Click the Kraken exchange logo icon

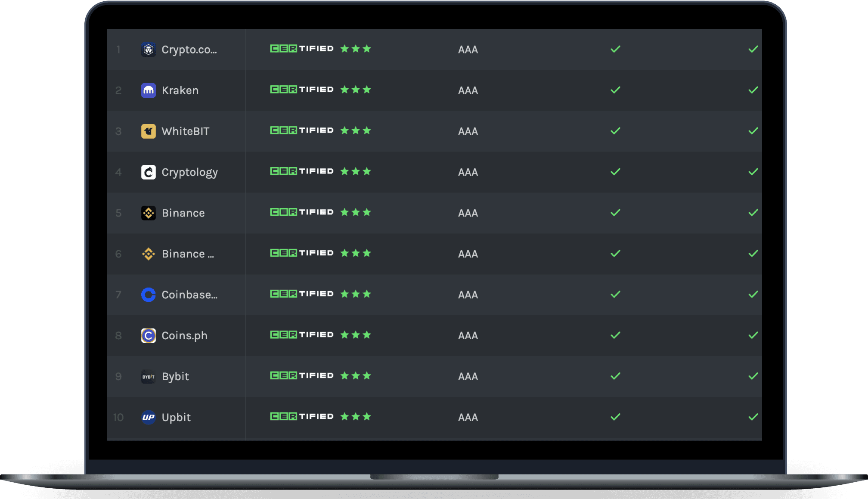[x=149, y=90]
